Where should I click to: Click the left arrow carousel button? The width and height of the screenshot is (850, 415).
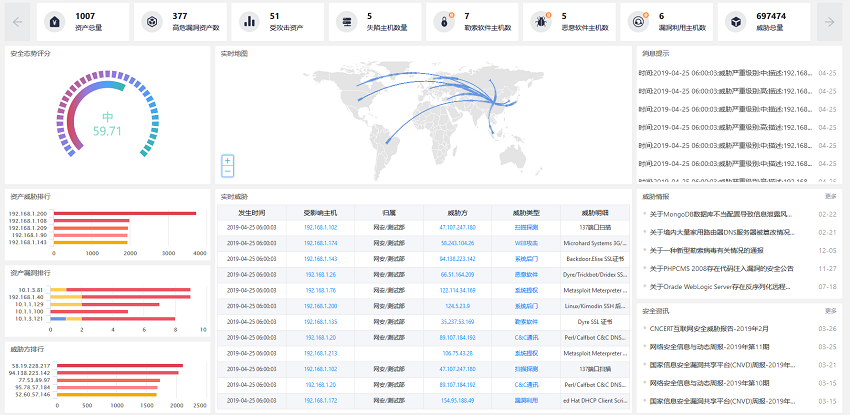(17, 22)
